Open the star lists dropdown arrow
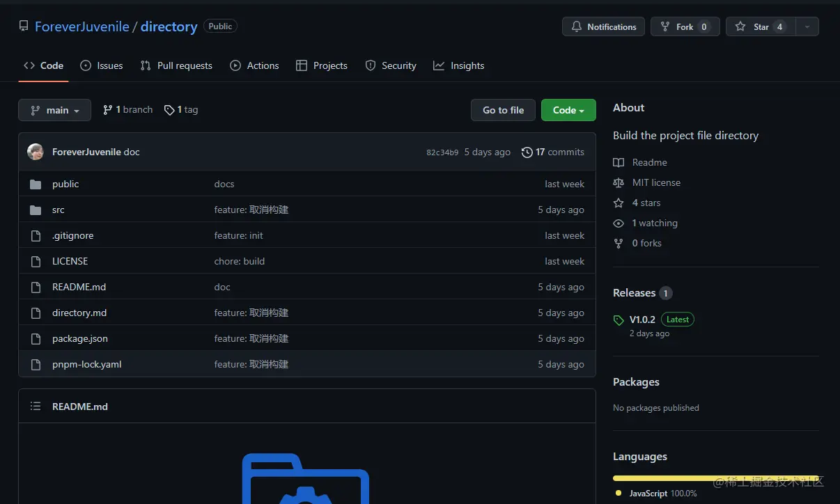Screen dimensions: 840x504 point(807,26)
